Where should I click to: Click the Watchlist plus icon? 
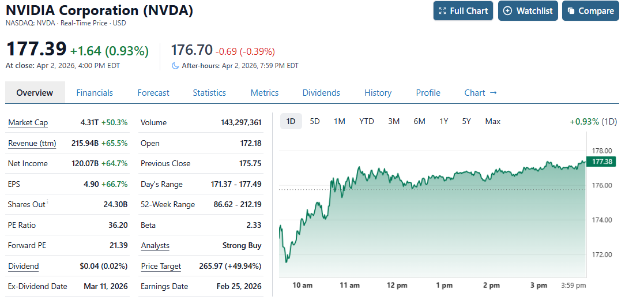pos(507,11)
